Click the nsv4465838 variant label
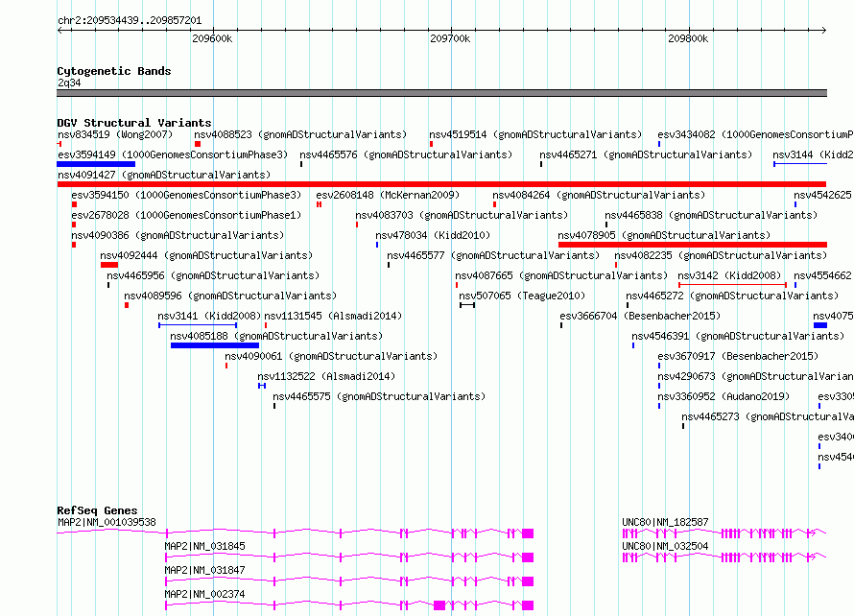 point(711,215)
